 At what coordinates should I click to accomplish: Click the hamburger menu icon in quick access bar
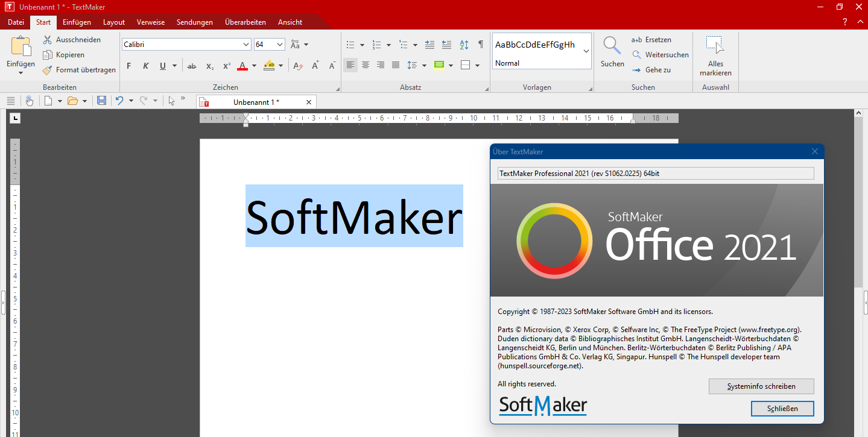[x=10, y=101]
